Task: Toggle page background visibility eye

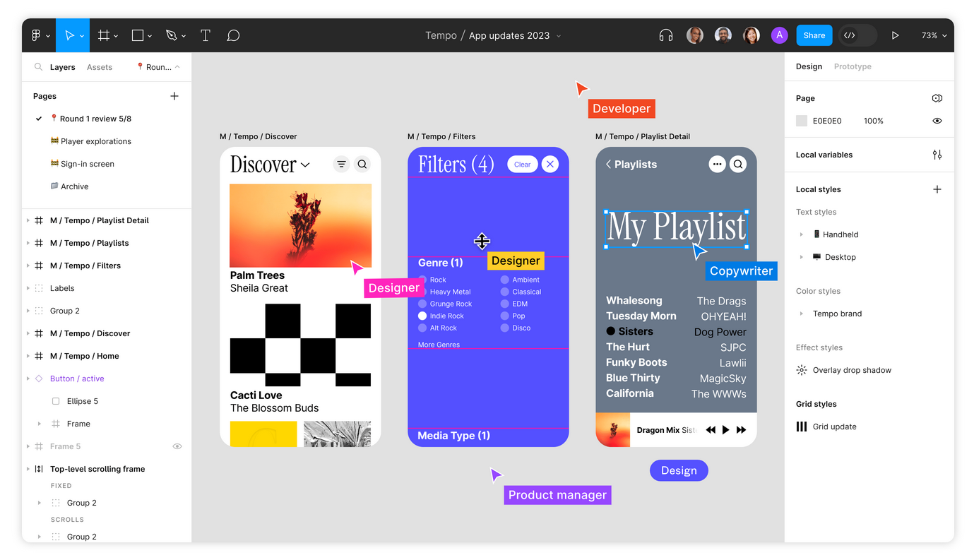Action: 937,120
